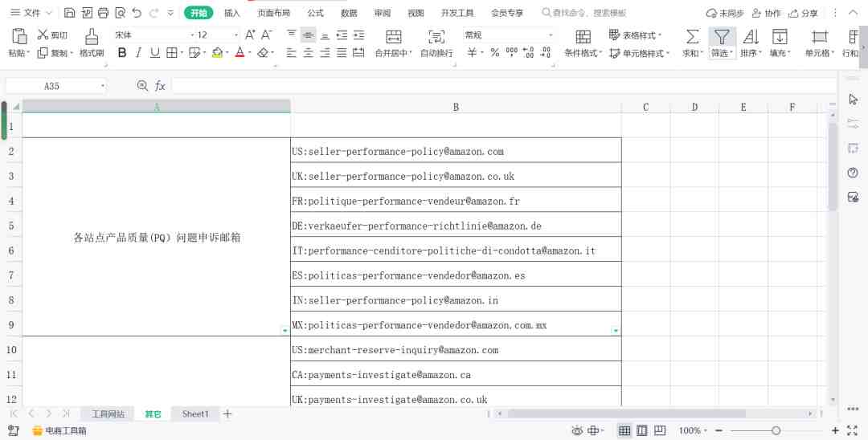Click the Print icon in quick access toolbar

coord(103,12)
